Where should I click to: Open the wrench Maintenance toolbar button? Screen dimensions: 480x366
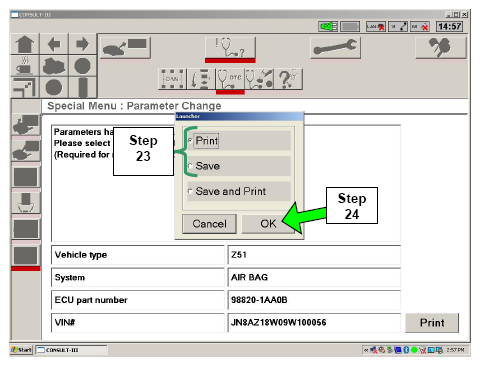(335, 48)
